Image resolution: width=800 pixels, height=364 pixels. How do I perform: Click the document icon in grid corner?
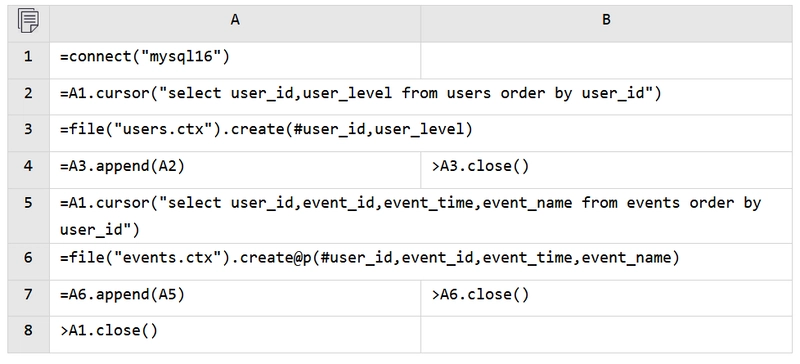coord(28,21)
